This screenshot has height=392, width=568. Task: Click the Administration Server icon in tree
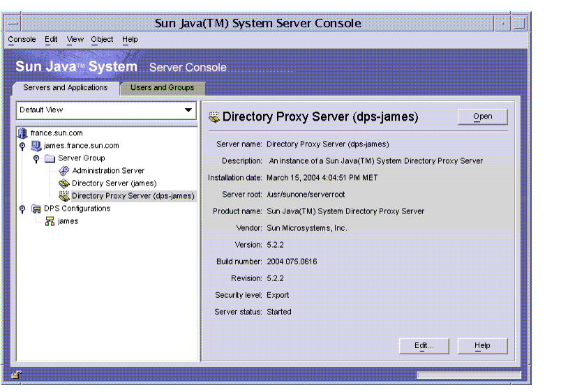pos(64,171)
